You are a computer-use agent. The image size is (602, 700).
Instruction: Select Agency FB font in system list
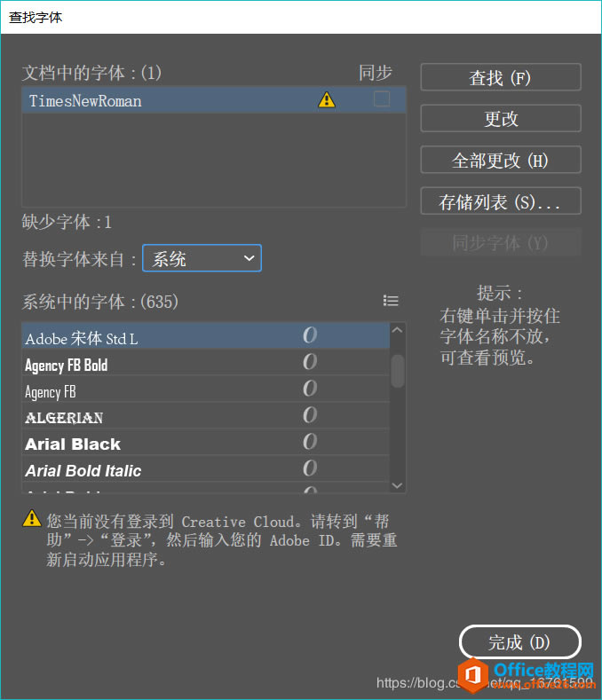click(x=51, y=391)
